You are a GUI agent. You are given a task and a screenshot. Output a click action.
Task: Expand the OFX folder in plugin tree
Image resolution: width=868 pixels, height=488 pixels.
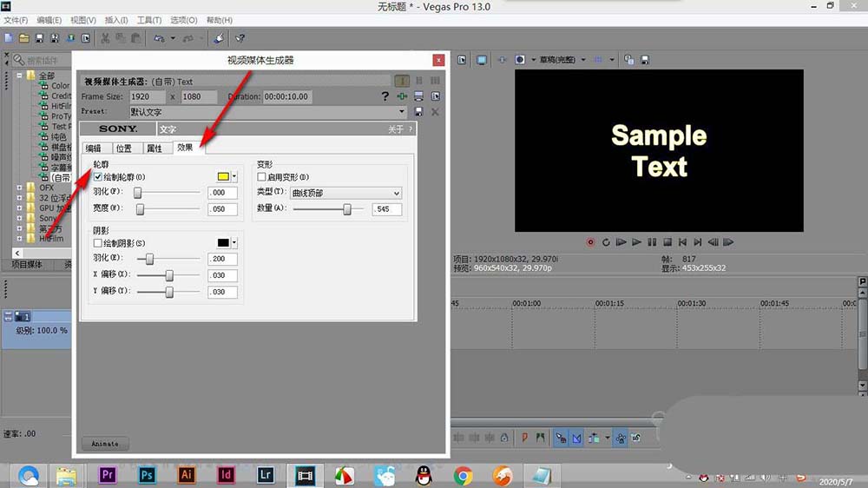[x=20, y=187]
